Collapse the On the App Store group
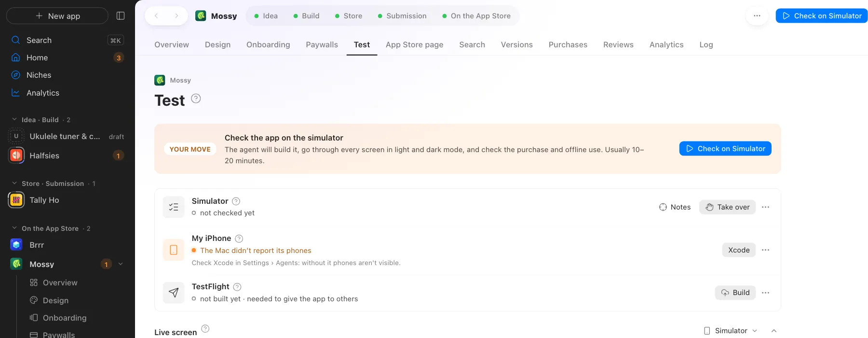868x338 pixels. tap(14, 228)
